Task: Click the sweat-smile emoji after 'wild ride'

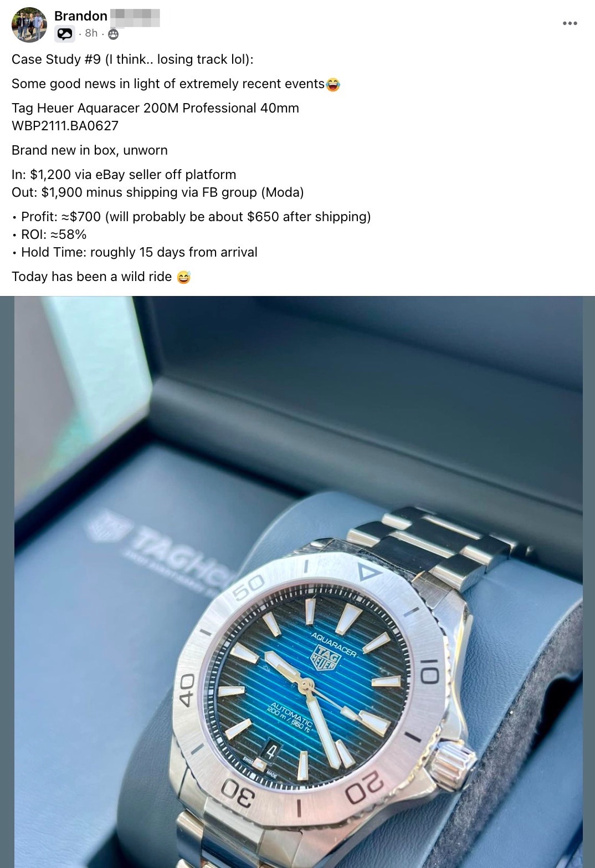Action: click(183, 277)
